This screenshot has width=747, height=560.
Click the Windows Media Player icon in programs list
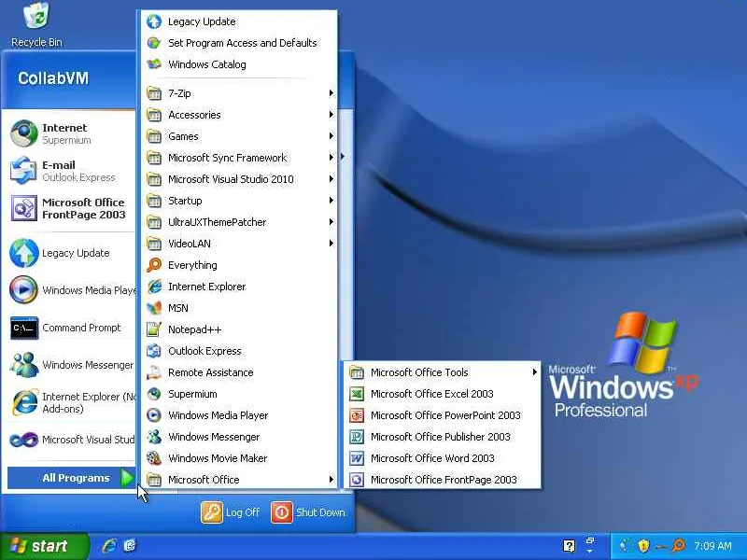pyautogui.click(x=154, y=415)
